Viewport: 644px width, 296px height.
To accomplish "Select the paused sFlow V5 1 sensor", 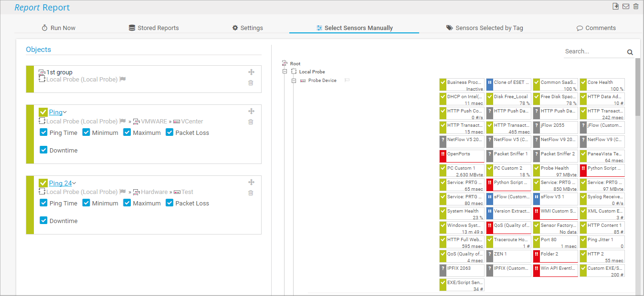I will (555, 199).
